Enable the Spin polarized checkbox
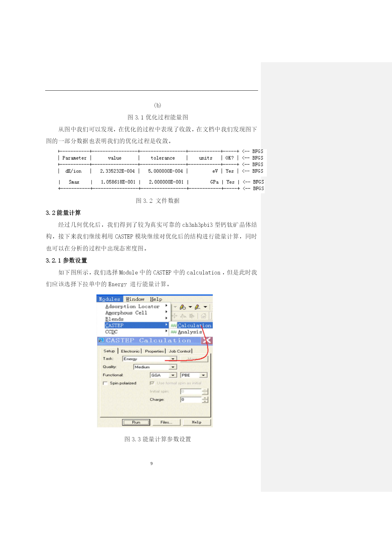 (x=105, y=383)
